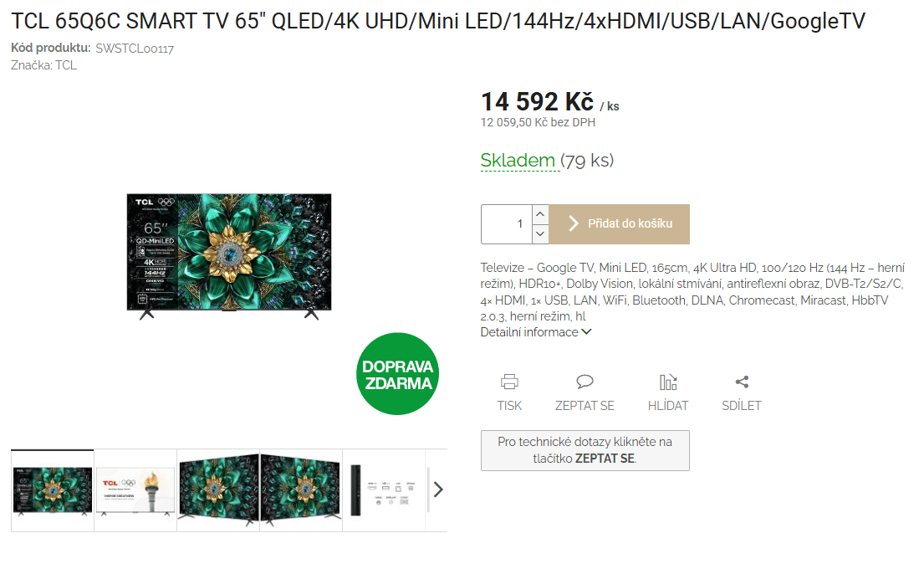
Task: Select the torch image thumbnail
Action: (x=135, y=490)
